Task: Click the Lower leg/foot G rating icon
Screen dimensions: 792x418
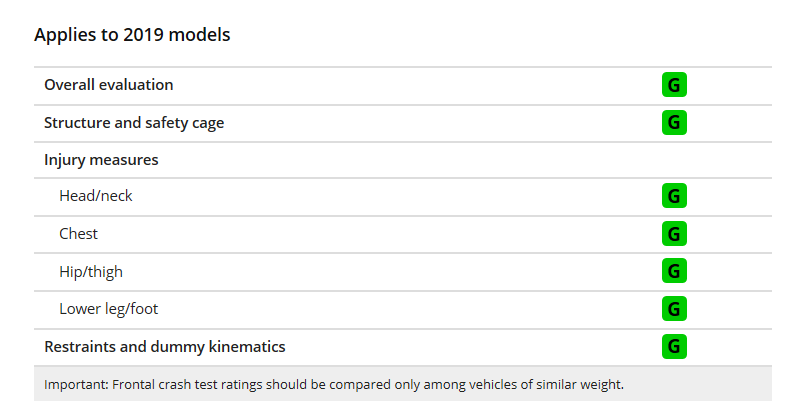Action: (674, 309)
